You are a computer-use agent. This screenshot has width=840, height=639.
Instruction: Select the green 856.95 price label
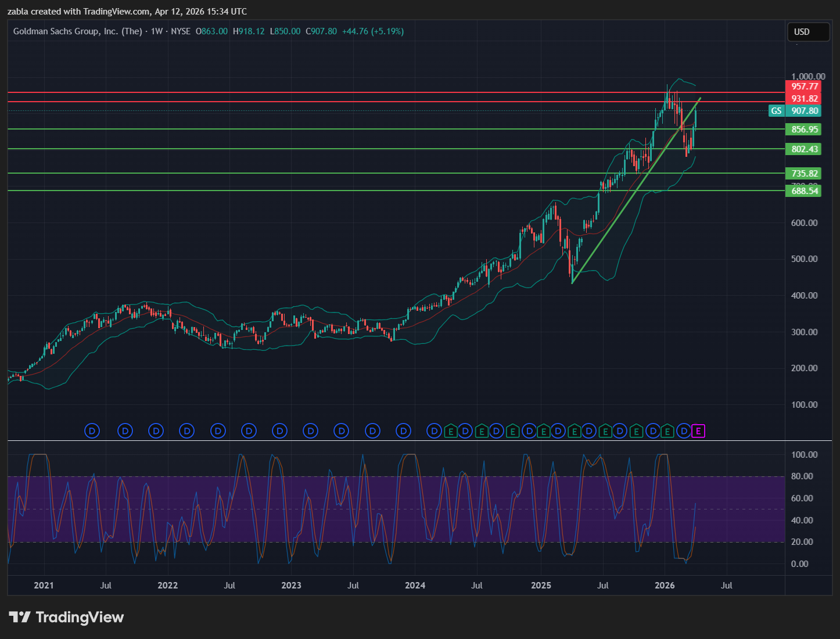[x=804, y=130]
